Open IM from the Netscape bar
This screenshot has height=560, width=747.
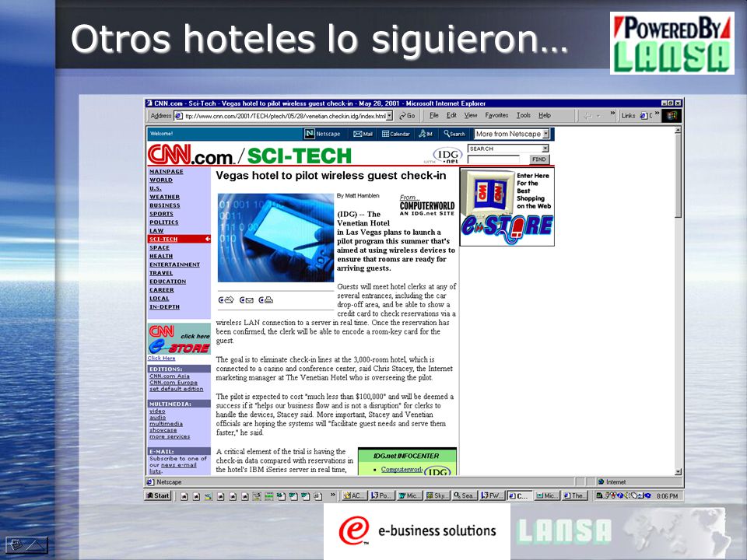(x=426, y=134)
